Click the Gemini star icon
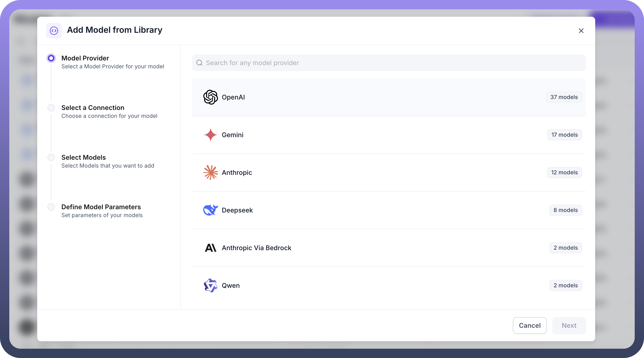This screenshot has height=358, width=644. [x=210, y=135]
